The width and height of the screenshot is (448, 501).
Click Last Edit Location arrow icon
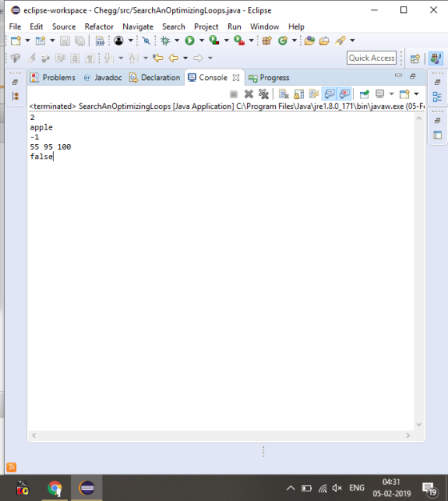pos(158,58)
